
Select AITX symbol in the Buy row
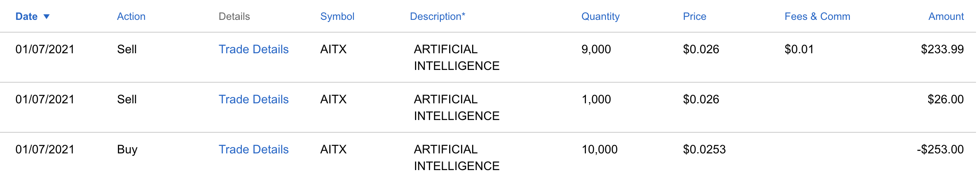pos(333,149)
